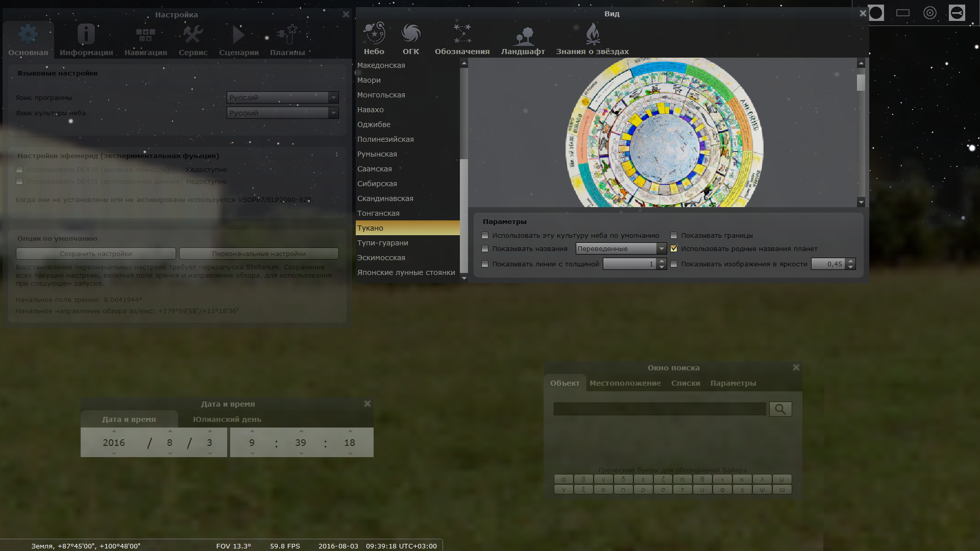Viewport: 980px width, 551px height.
Task: Select 'Тупи-гуарани' sky culture
Action: point(407,243)
